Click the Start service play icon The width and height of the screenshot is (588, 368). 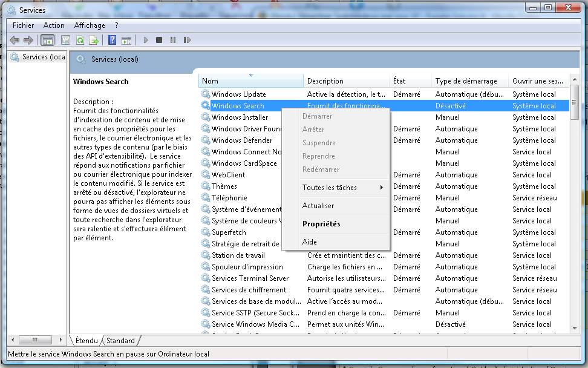145,40
